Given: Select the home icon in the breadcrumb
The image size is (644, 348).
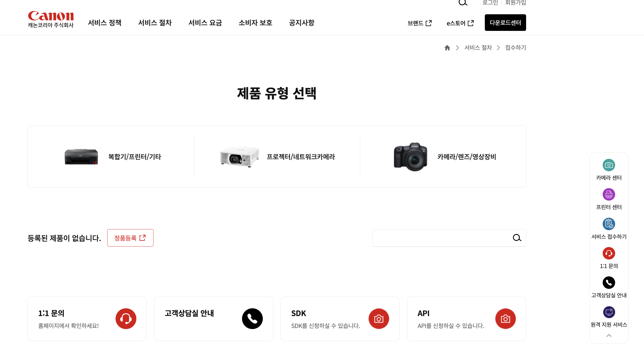Looking at the screenshot, I should (x=447, y=47).
